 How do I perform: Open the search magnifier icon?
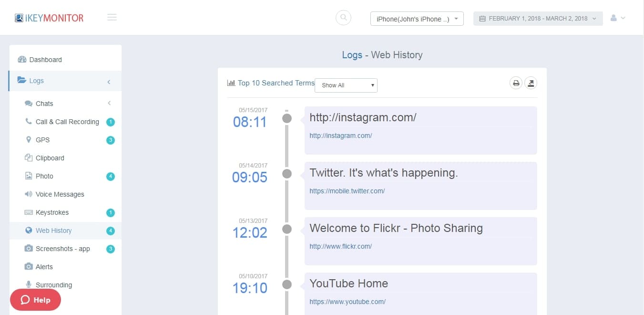[x=343, y=18]
